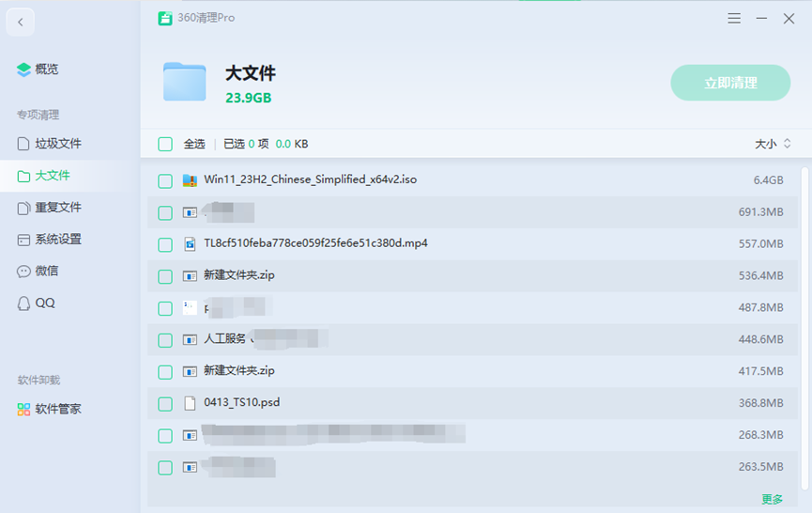
Task: Click the 0413_TS10.psd document icon
Action: (190, 403)
